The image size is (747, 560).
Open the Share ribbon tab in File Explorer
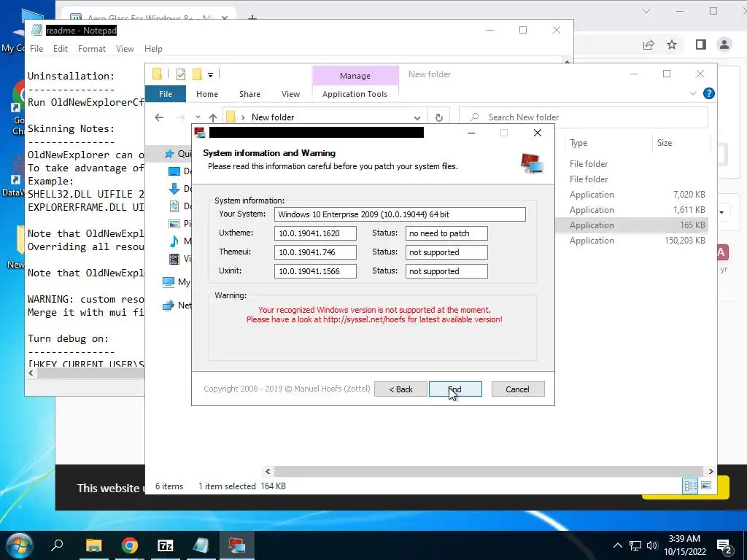[249, 94]
